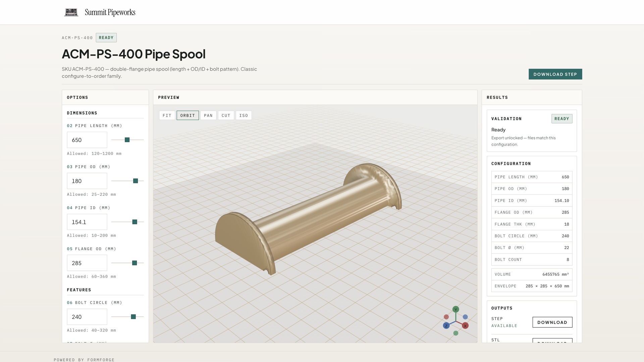Click the Pipe Length input field

point(87,140)
